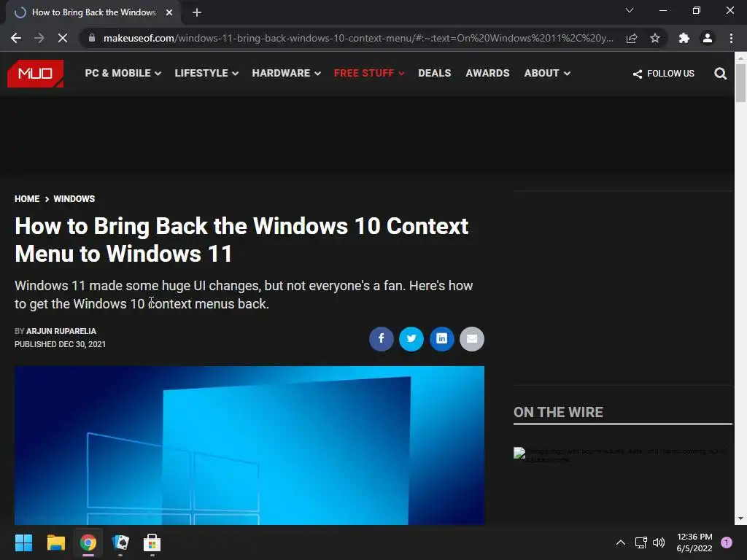Viewport: 747px width, 560px height.
Task: Open Solitaire app from taskbar
Action: (x=120, y=542)
